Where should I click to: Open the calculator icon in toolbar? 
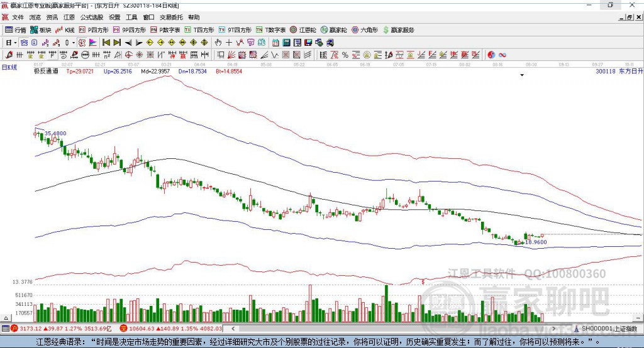click(286, 43)
